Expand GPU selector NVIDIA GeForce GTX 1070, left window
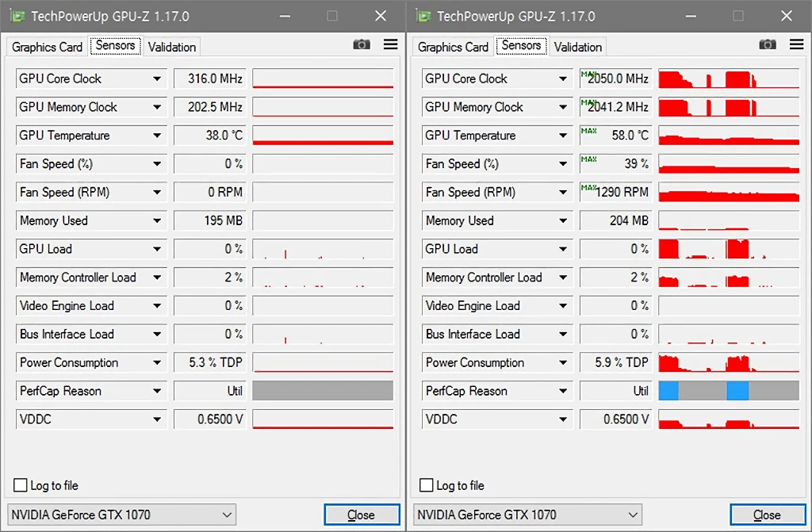Image resolution: width=812 pixels, height=532 pixels. [122, 515]
